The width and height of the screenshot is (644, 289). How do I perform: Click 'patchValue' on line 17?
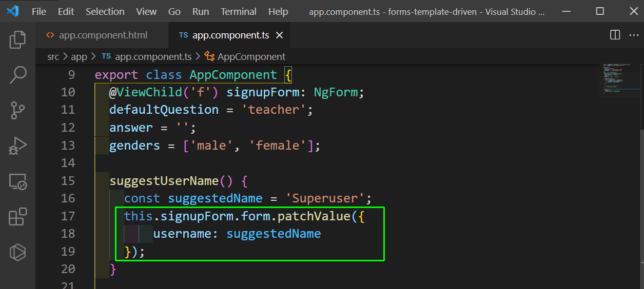[314, 216]
